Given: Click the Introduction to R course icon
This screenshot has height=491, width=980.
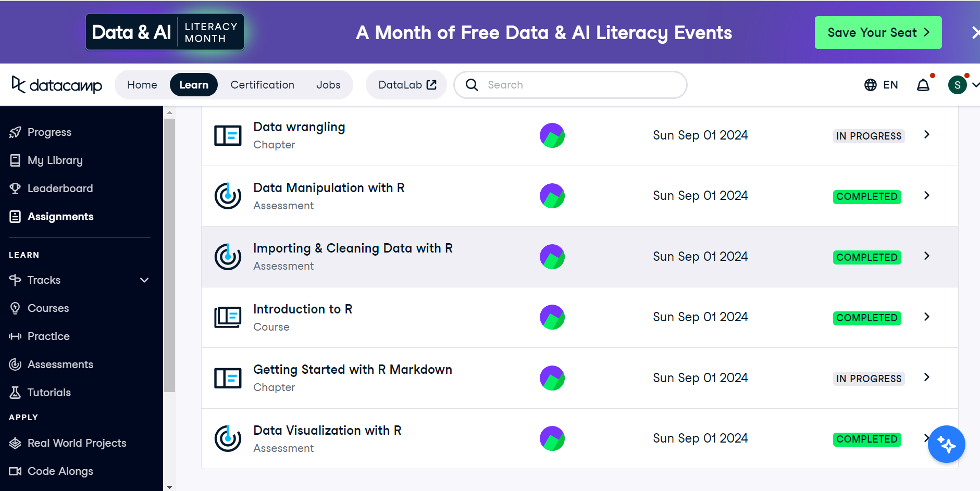Looking at the screenshot, I should [x=228, y=317].
